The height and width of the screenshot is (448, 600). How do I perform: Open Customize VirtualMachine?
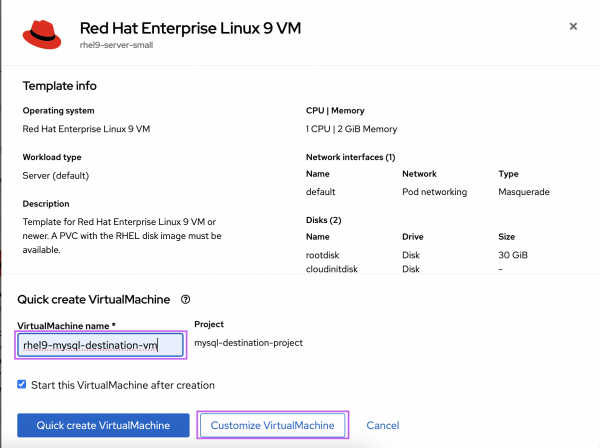click(273, 425)
